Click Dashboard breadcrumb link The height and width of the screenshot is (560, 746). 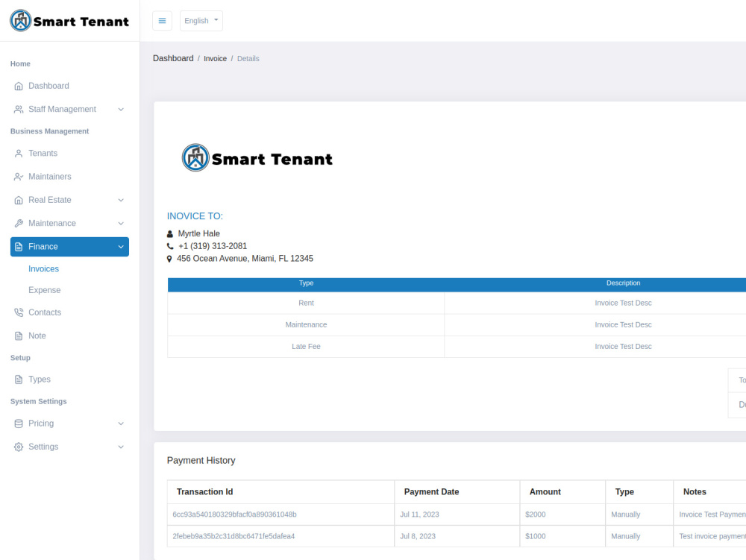pyautogui.click(x=173, y=58)
